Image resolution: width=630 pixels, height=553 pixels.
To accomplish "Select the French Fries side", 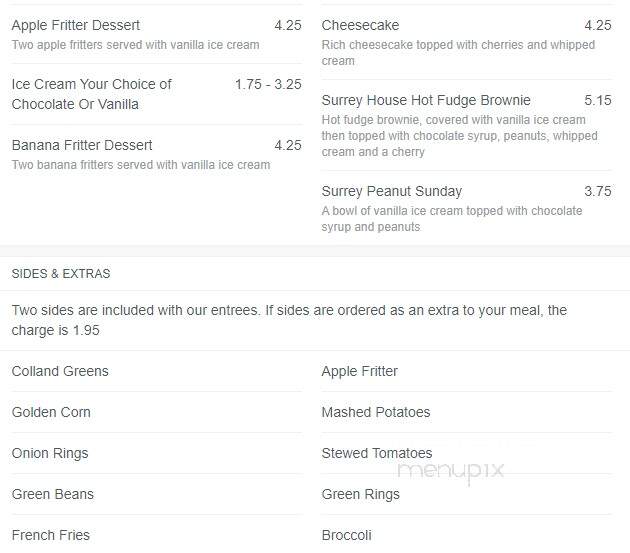I will (157, 535).
